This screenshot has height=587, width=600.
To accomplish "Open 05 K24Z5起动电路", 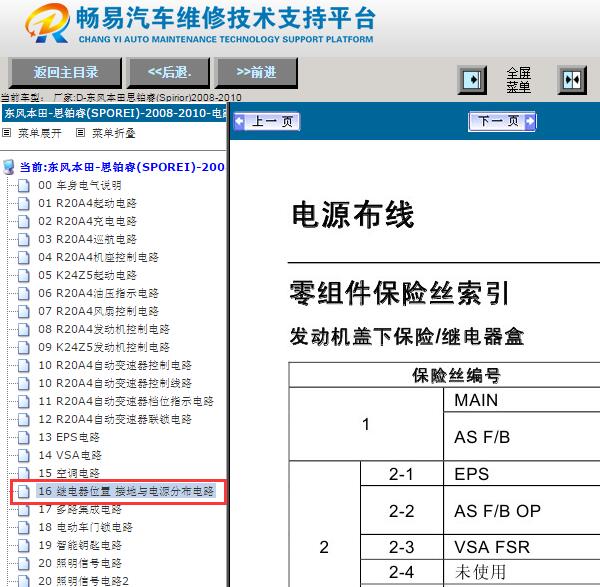I will (x=87, y=276).
